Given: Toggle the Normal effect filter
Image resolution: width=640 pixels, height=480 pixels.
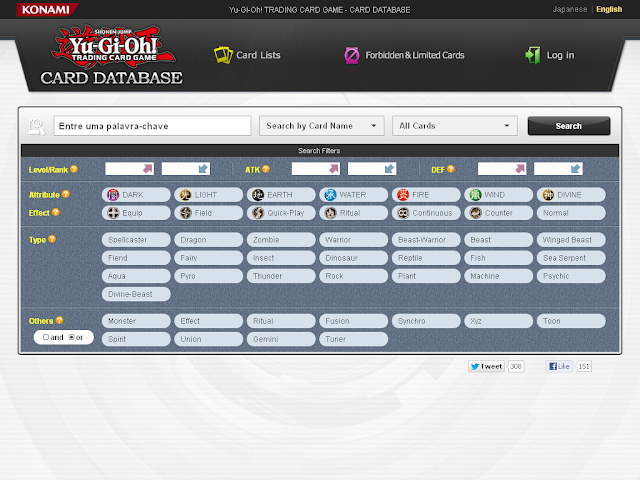Looking at the screenshot, I should click(x=571, y=213).
